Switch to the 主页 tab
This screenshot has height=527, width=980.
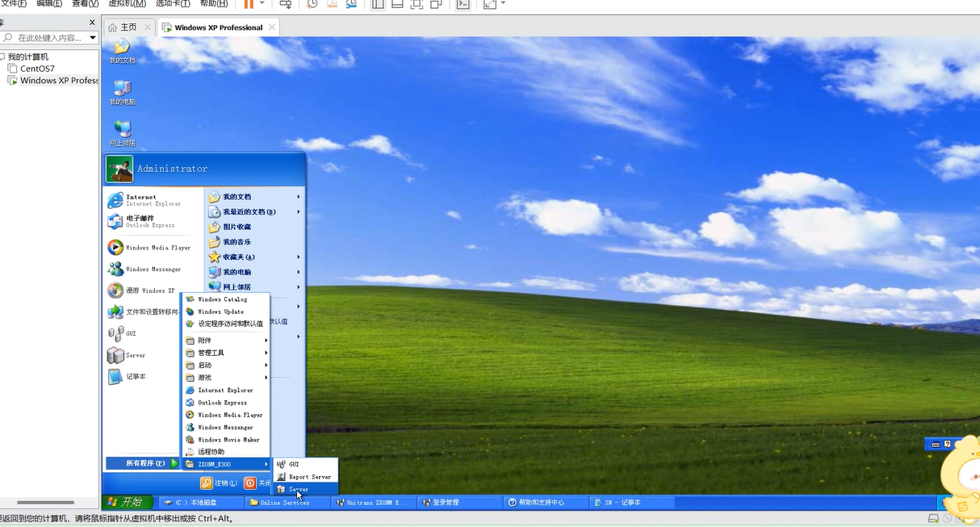click(129, 27)
